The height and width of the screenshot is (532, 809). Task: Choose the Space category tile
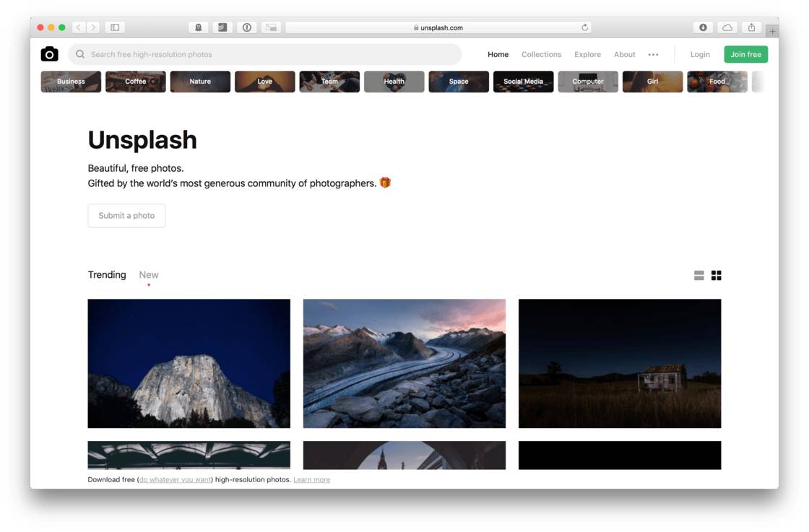[459, 82]
